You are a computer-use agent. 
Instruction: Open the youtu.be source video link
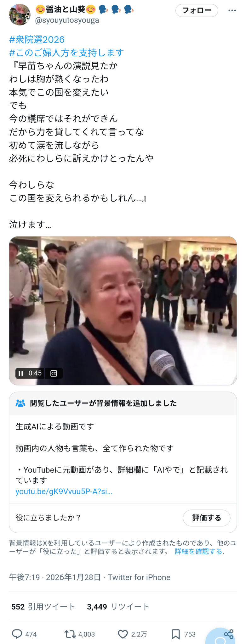[x=64, y=491]
